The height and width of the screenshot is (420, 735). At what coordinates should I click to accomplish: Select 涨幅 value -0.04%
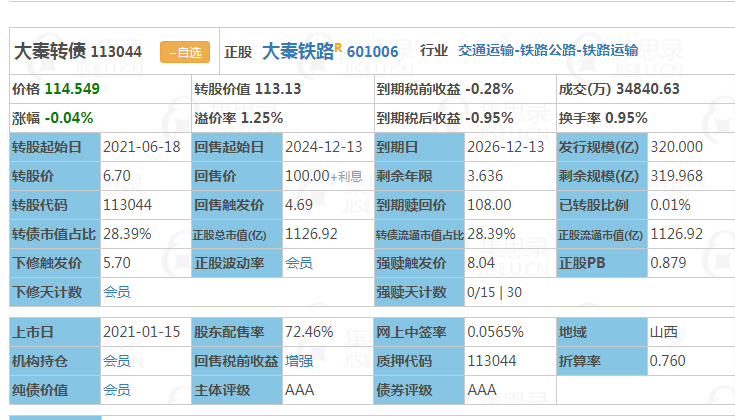[69, 118]
